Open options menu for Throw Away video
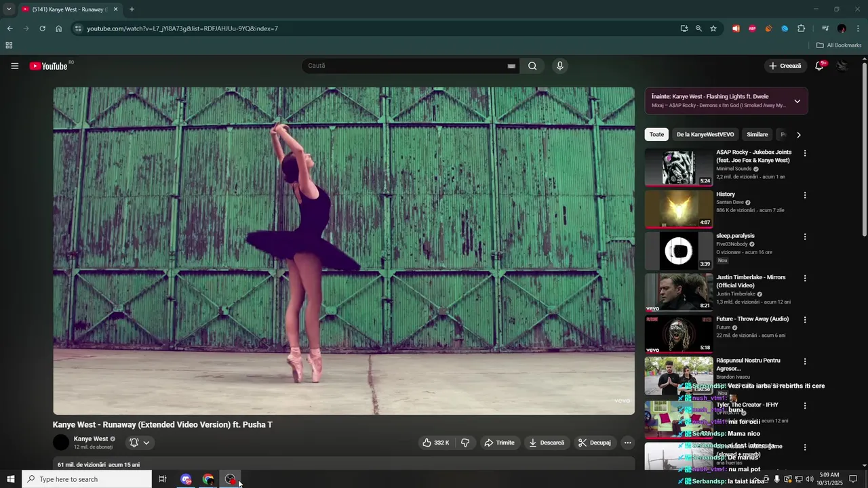Screen dimensions: 868x488 (x=805, y=320)
